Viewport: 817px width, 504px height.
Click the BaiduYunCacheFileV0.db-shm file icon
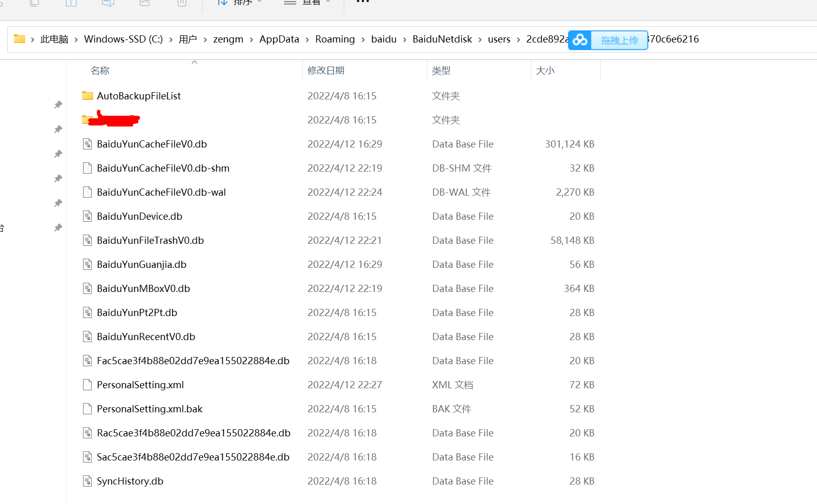(88, 168)
